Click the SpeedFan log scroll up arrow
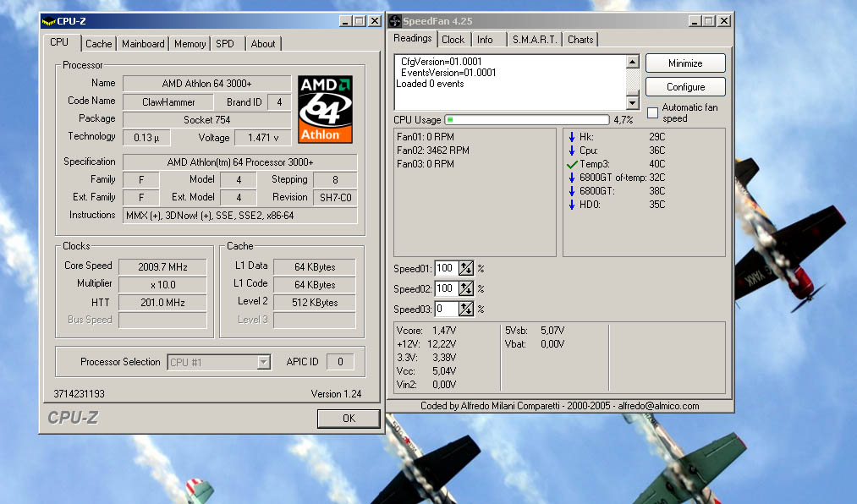The image size is (857, 504). click(x=632, y=62)
